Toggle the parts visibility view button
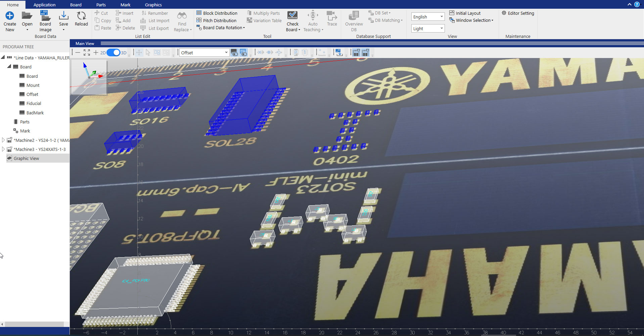 pos(234,53)
